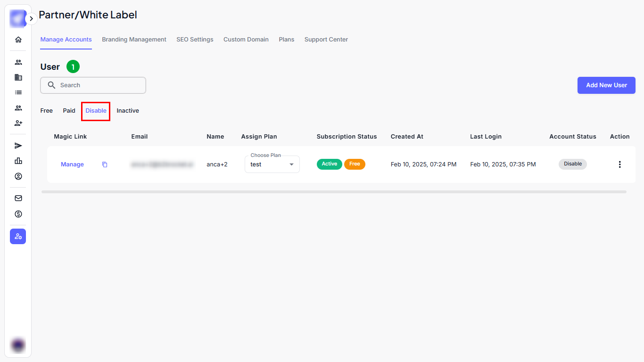Open the envelope mail icon in sidebar
Viewport: 644px width, 362px height.
click(x=18, y=198)
